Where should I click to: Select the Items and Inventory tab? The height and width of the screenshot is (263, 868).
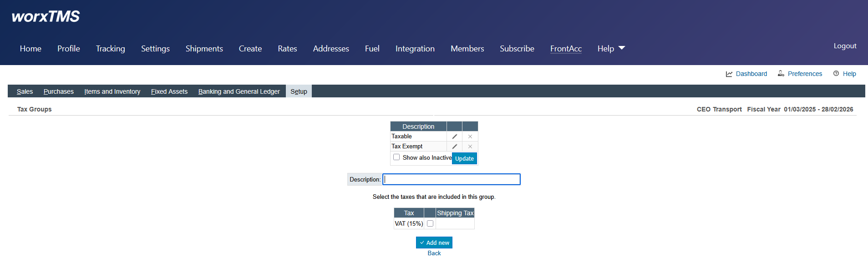[112, 91]
